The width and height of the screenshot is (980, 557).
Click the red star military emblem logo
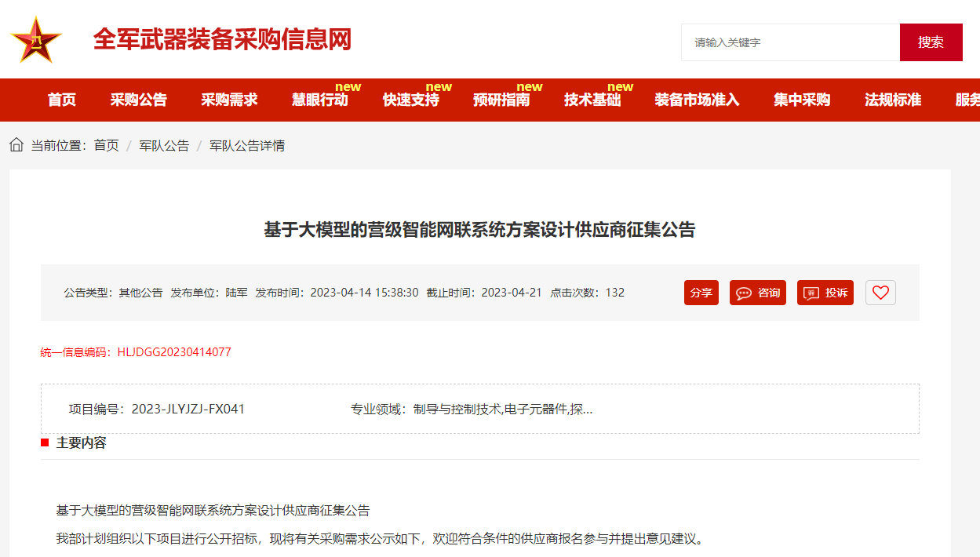coord(36,40)
